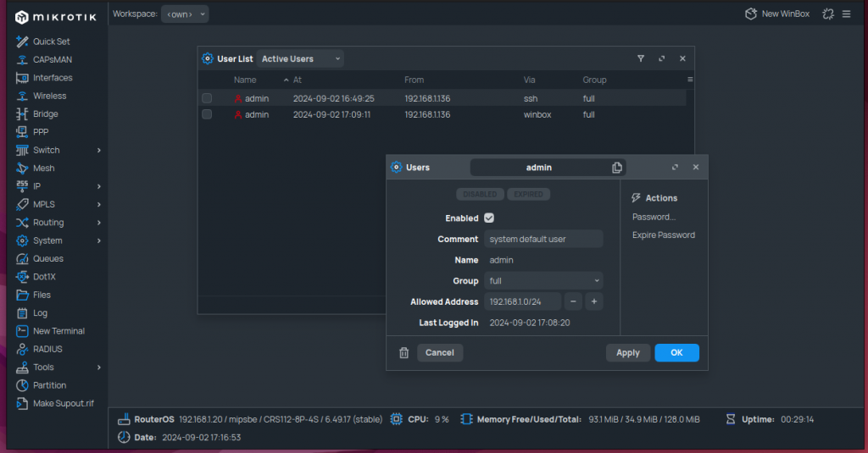Click the Apply button
The height and width of the screenshot is (453, 868).
click(628, 353)
